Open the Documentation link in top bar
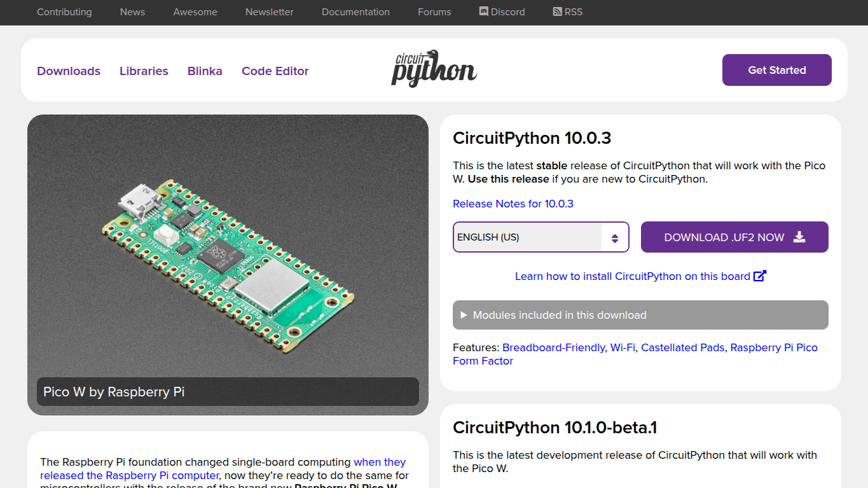 click(x=355, y=11)
